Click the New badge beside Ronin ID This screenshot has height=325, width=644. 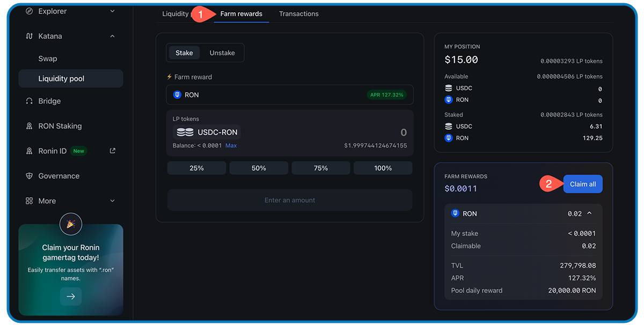click(x=79, y=151)
